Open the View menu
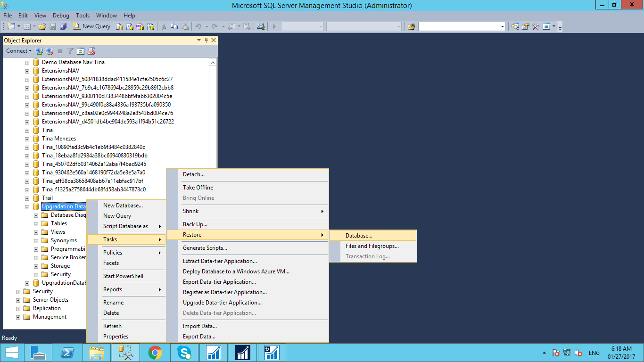The image size is (644, 362). coord(41,16)
